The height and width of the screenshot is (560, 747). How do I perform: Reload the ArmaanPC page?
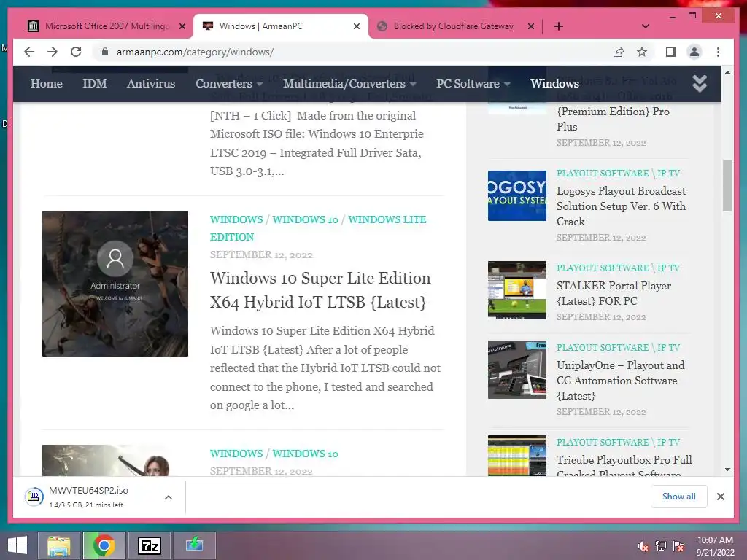pyautogui.click(x=76, y=52)
